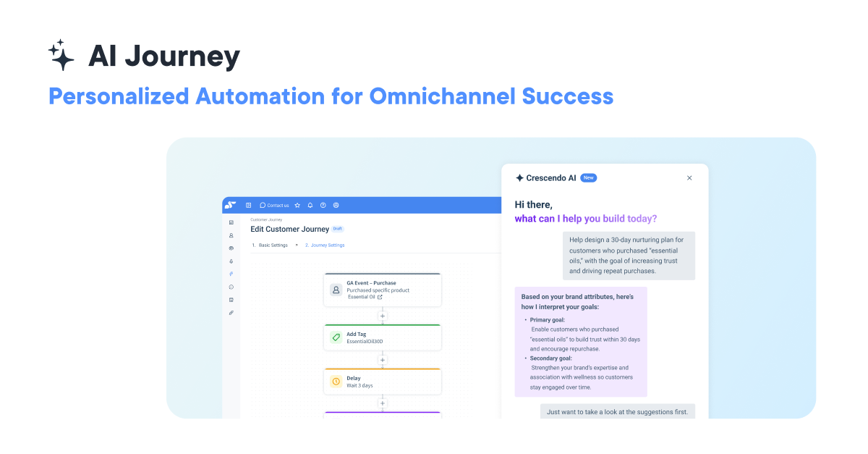Click the orange clock icon on Delay node
The width and height of the screenshot is (868, 454).
[x=336, y=382]
